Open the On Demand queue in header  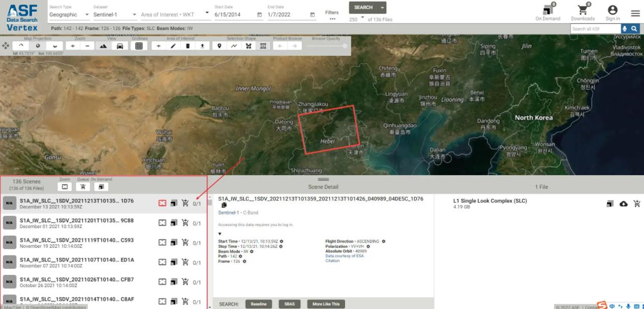pos(547,10)
